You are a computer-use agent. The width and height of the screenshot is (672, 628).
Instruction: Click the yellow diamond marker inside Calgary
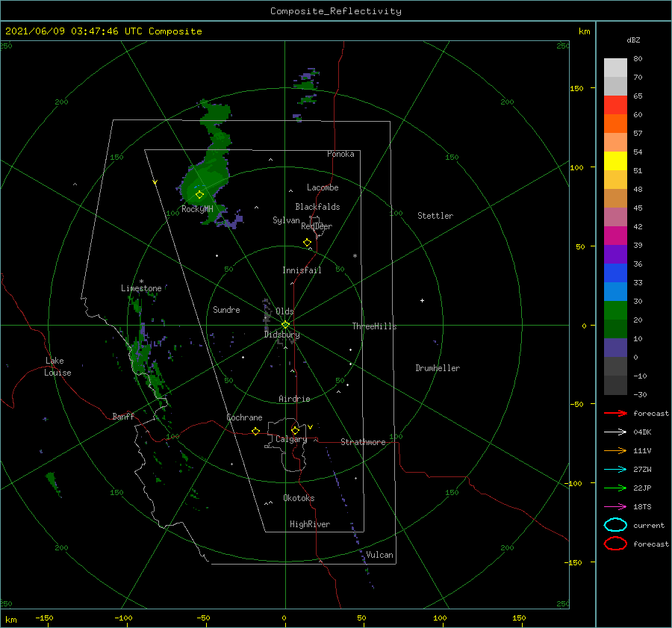pos(295,430)
